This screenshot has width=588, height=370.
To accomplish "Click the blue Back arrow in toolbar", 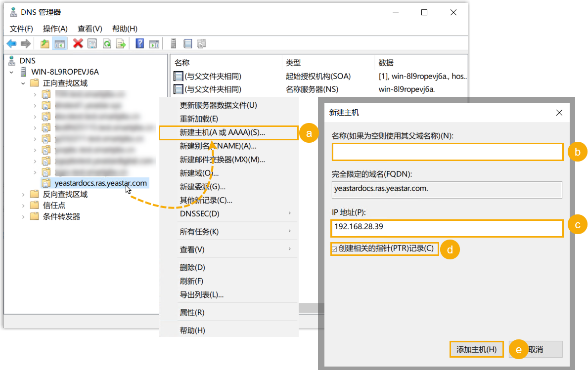I will pyautogui.click(x=11, y=43).
